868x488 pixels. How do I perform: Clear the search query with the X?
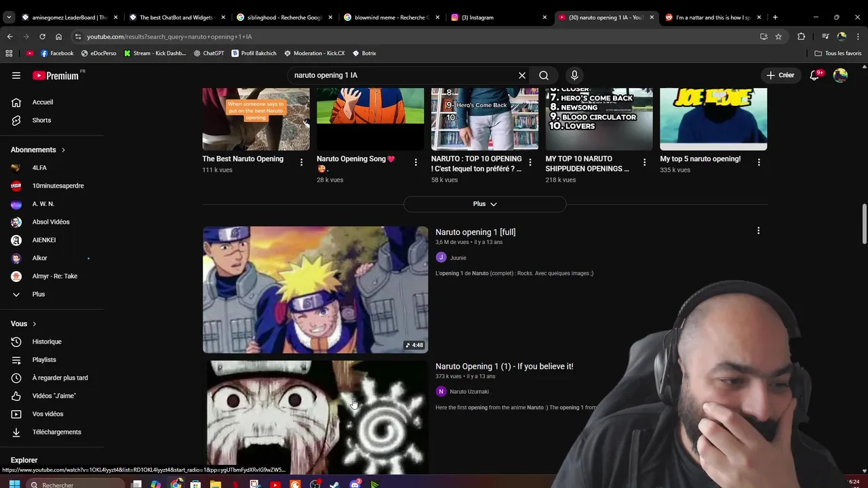tap(522, 75)
